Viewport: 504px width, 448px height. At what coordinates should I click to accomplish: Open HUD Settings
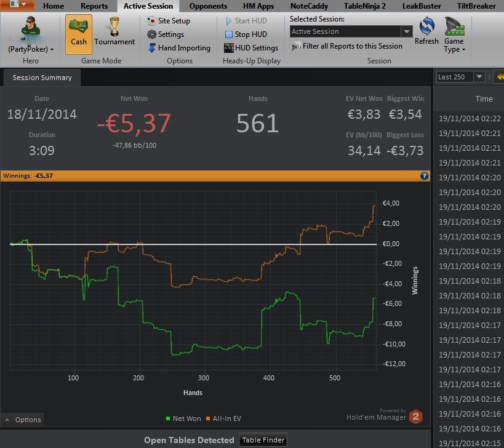(251, 48)
